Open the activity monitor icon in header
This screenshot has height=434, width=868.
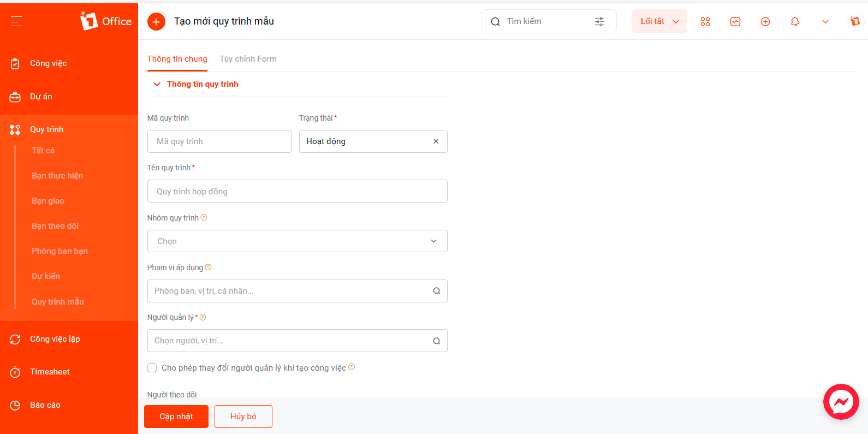click(735, 22)
